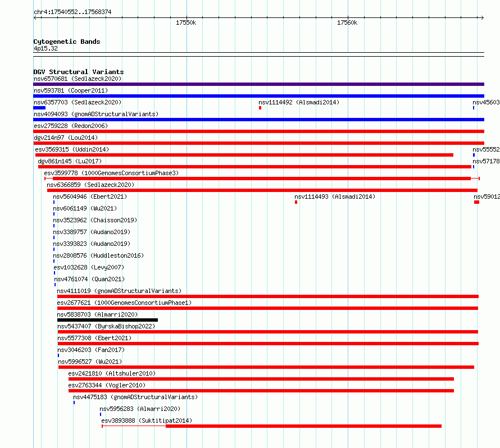Click the nsv1114492 (Alsmadi2014) red marker
500x448 pixels.
coord(260,108)
